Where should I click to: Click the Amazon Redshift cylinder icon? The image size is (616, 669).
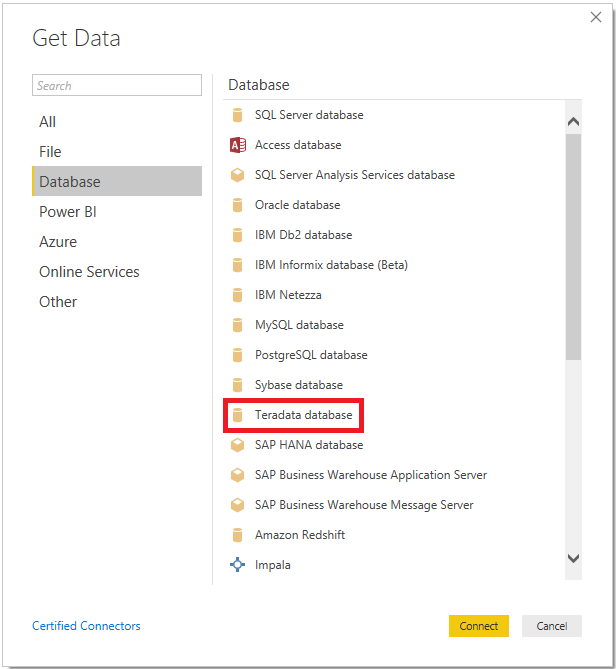(x=237, y=535)
